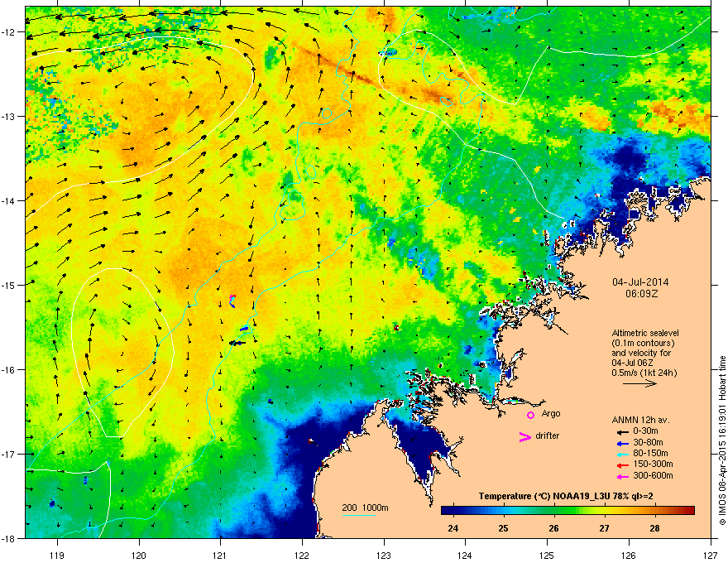Click the '150-300m' depth label
Image resolution: width=728 pixels, height=563 pixels.
tap(653, 464)
